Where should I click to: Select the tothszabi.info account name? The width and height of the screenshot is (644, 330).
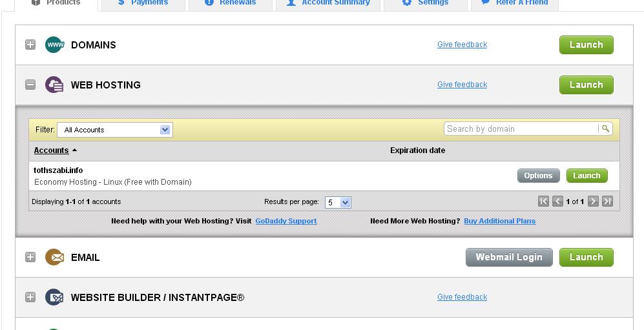[58, 170]
